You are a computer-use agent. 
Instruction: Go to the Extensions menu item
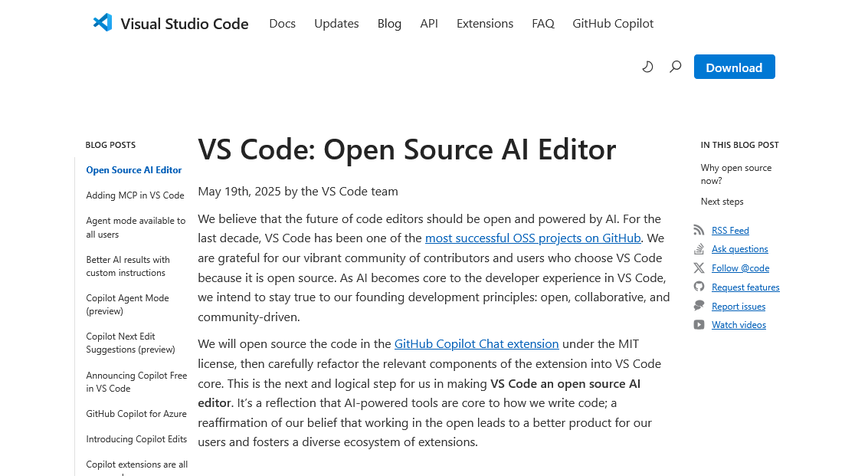click(x=485, y=24)
